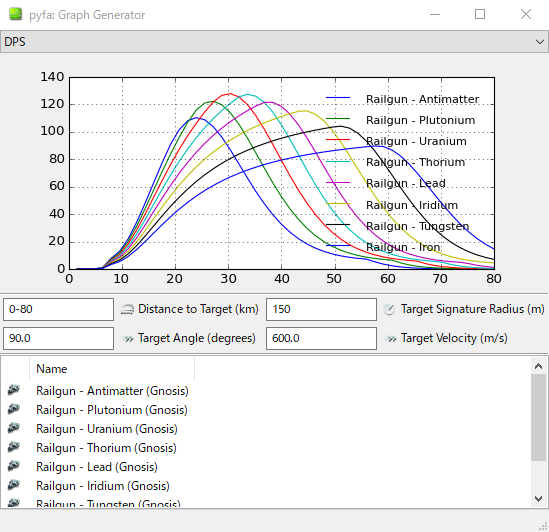Click ship icon beside Railgun - Plutonium

[x=14, y=409]
